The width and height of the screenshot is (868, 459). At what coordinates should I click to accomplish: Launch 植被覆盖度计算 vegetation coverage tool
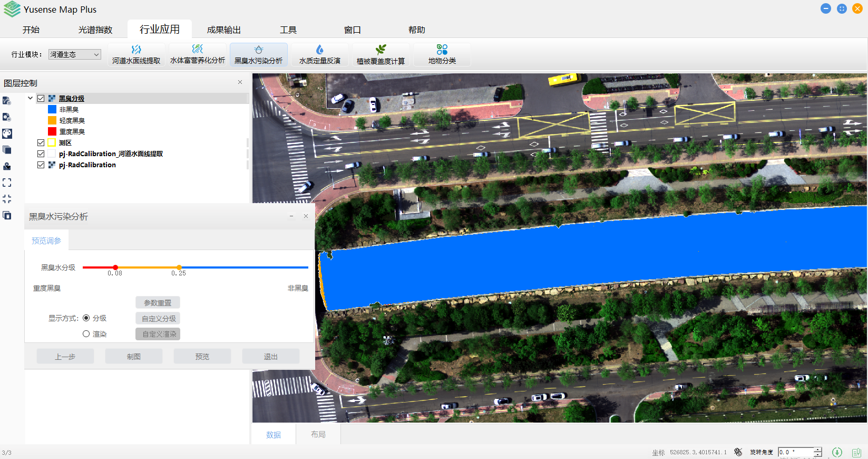point(381,55)
